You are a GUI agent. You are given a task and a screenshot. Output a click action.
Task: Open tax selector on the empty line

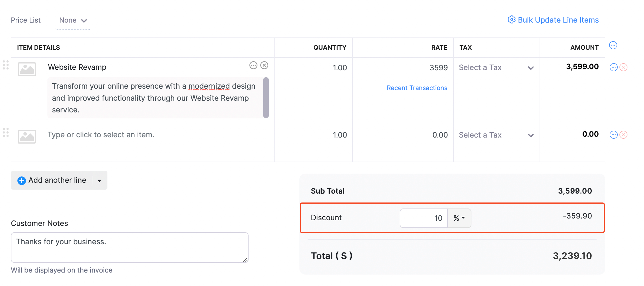coord(496,135)
